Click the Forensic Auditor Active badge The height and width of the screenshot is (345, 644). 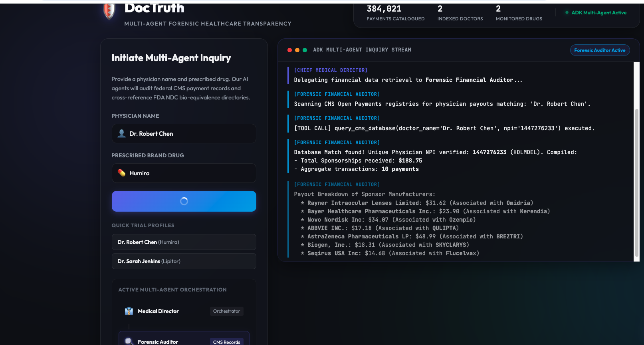(600, 50)
